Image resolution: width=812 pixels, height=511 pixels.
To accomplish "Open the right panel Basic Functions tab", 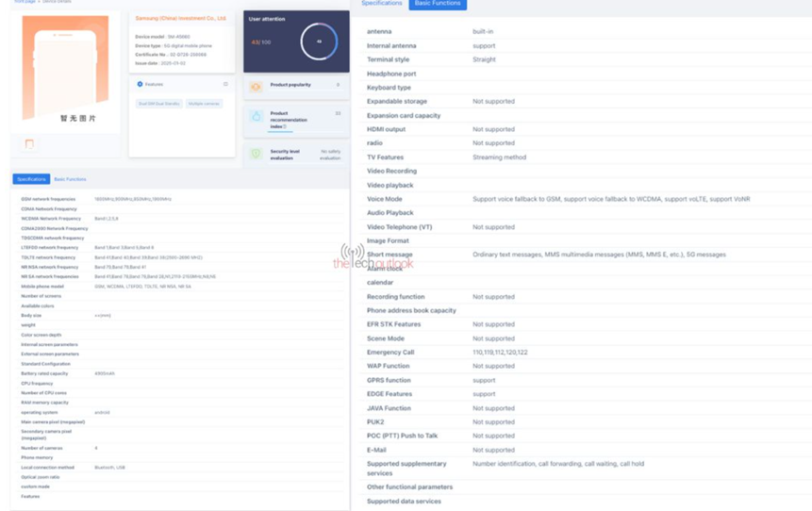I will pyautogui.click(x=439, y=4).
